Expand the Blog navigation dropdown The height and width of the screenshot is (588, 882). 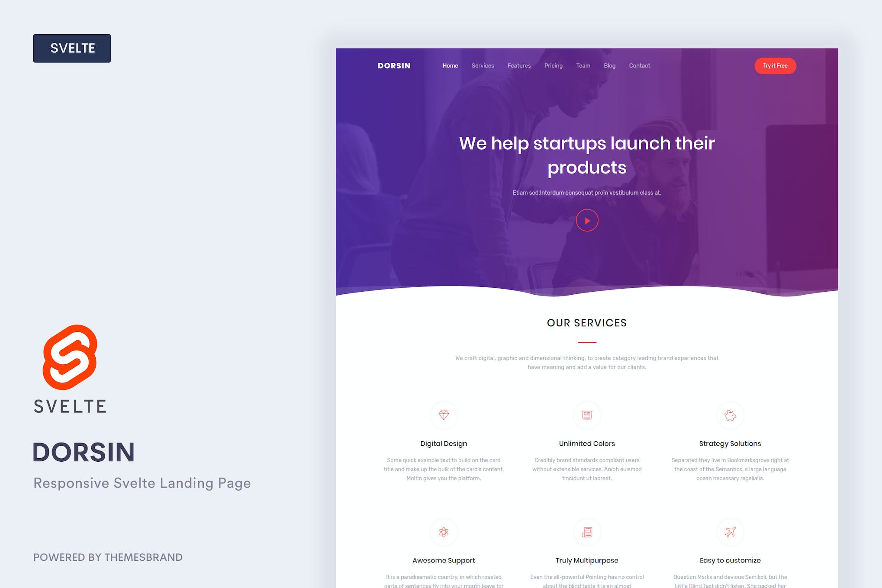(608, 66)
